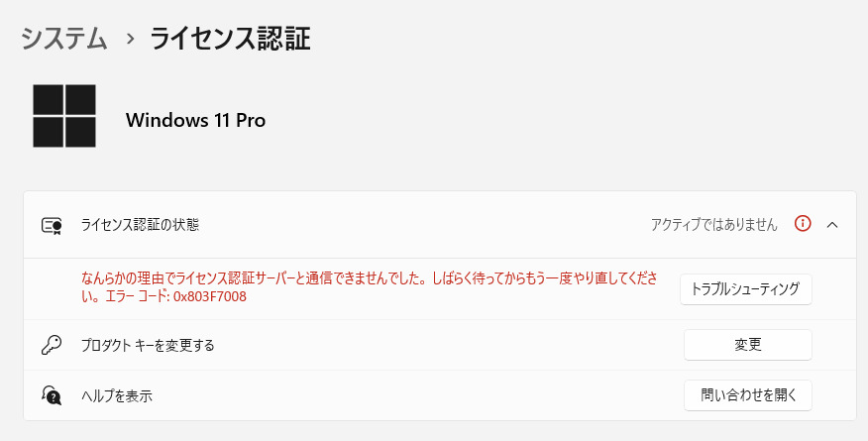The image size is (868, 441).
Task: Click the red error info icon
Action: (804, 224)
